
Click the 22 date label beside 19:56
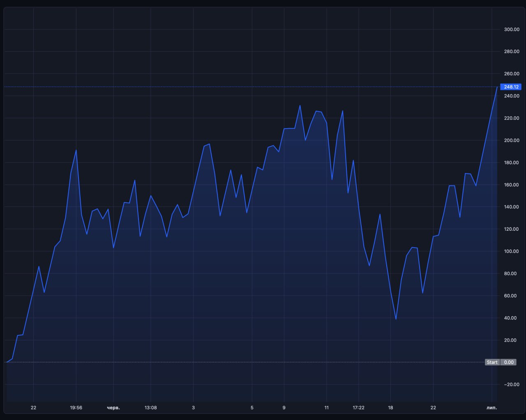33,408
